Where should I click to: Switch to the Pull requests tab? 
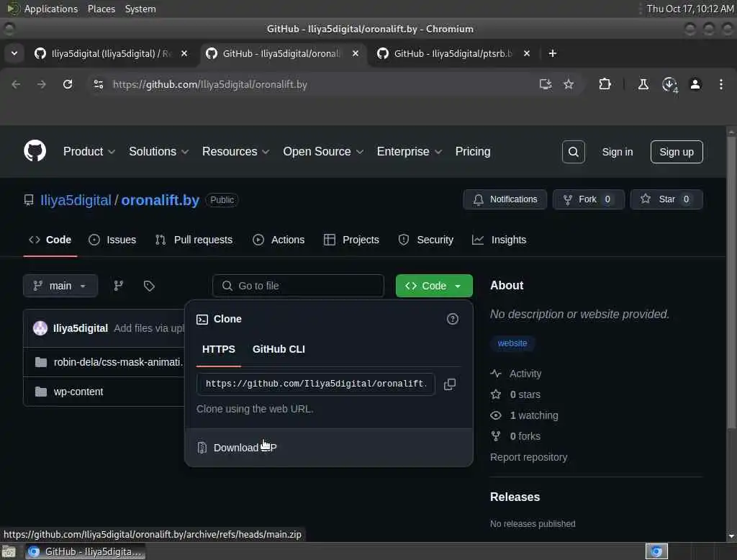coord(194,239)
